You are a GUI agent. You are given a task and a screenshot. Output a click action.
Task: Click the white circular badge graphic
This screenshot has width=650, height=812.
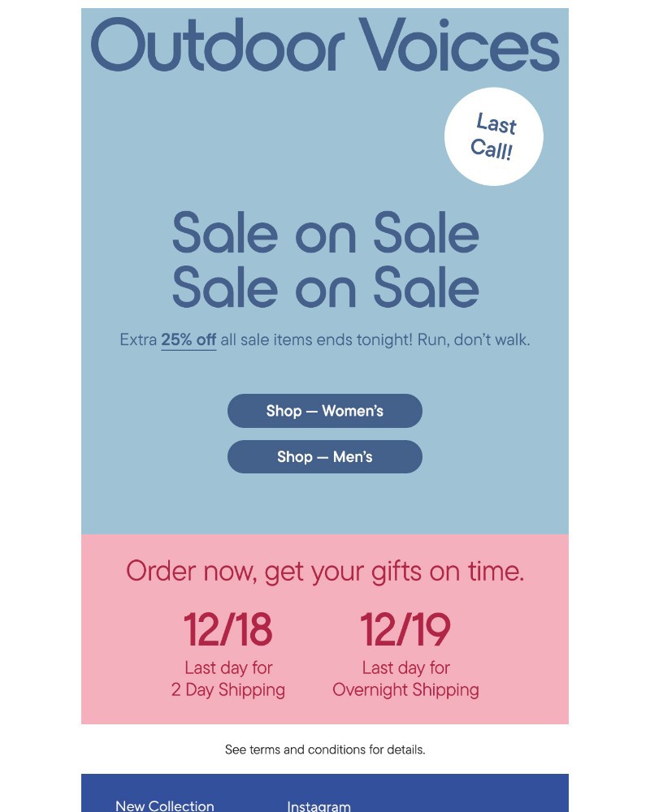(492, 136)
